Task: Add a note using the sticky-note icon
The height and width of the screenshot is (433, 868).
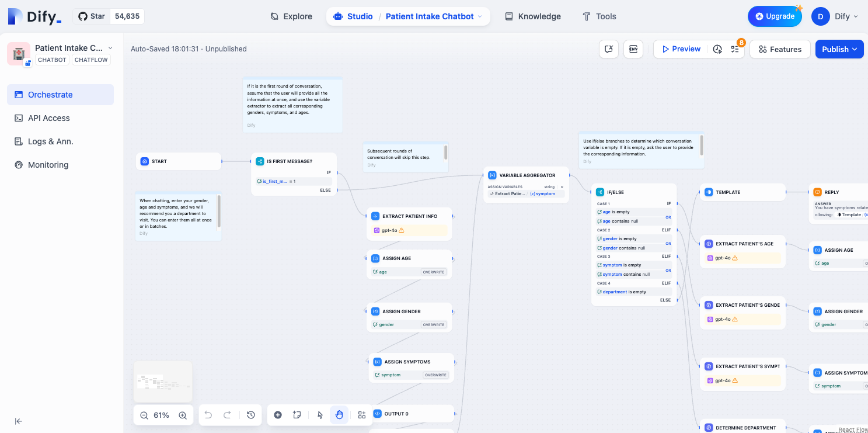Action: coord(297,415)
